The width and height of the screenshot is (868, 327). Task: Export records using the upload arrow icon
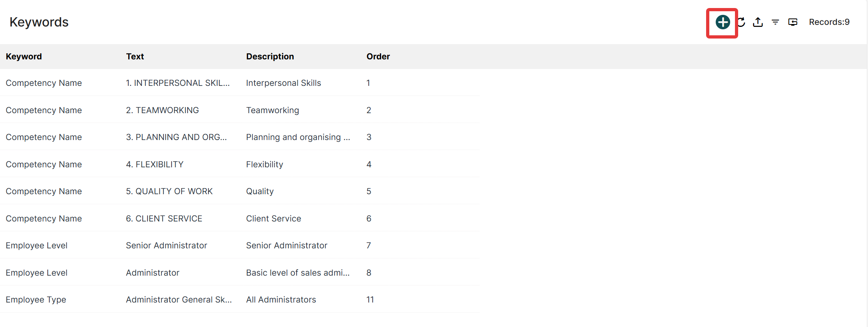[x=758, y=22]
